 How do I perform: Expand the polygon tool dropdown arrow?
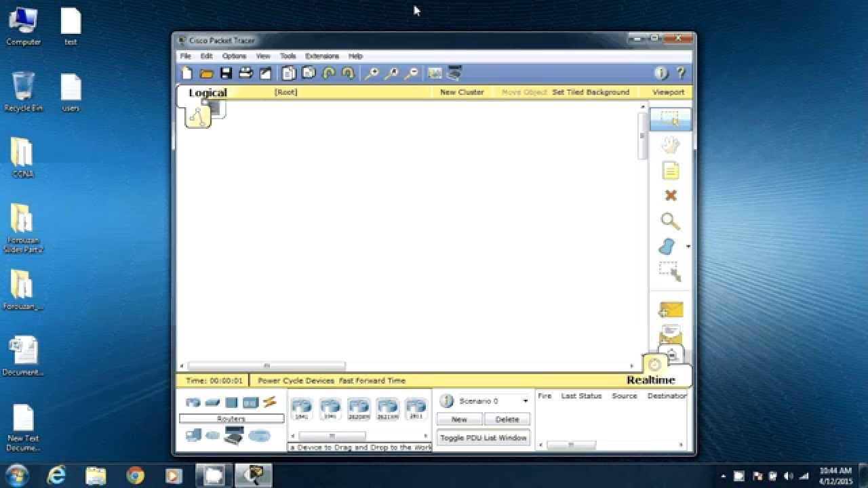tap(688, 247)
